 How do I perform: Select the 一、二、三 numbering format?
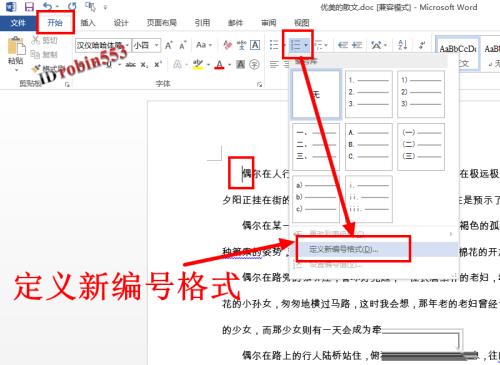316,147
